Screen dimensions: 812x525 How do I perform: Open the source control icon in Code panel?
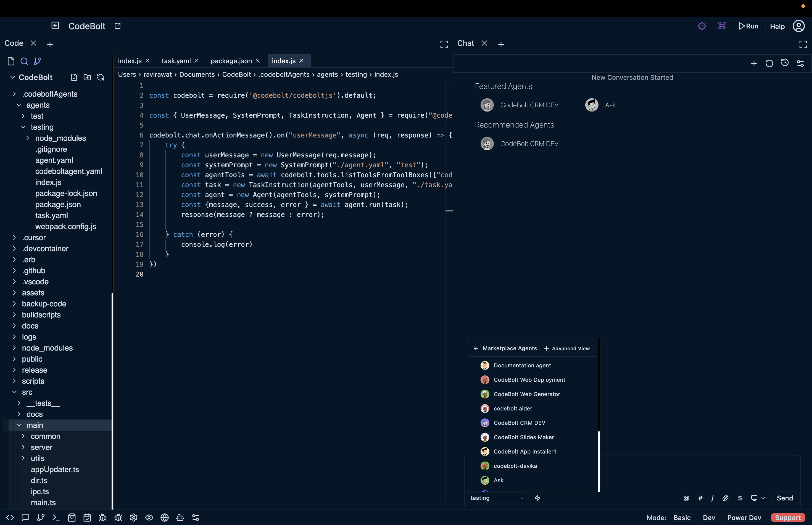point(38,61)
